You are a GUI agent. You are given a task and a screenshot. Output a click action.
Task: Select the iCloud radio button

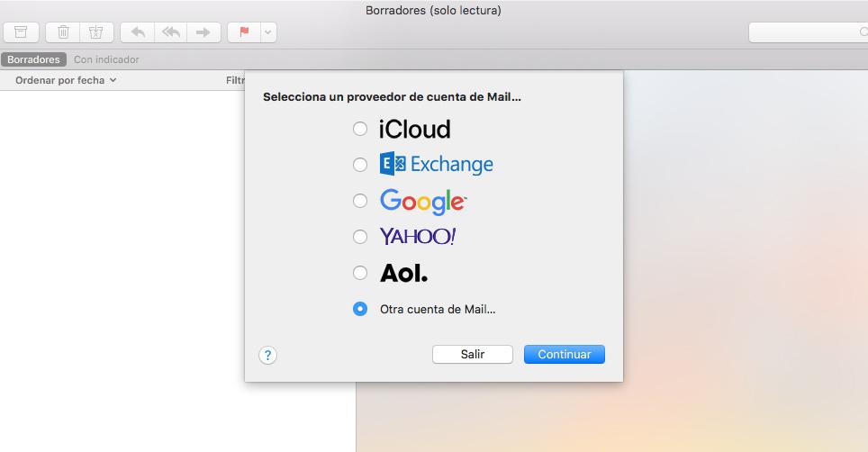coord(360,129)
